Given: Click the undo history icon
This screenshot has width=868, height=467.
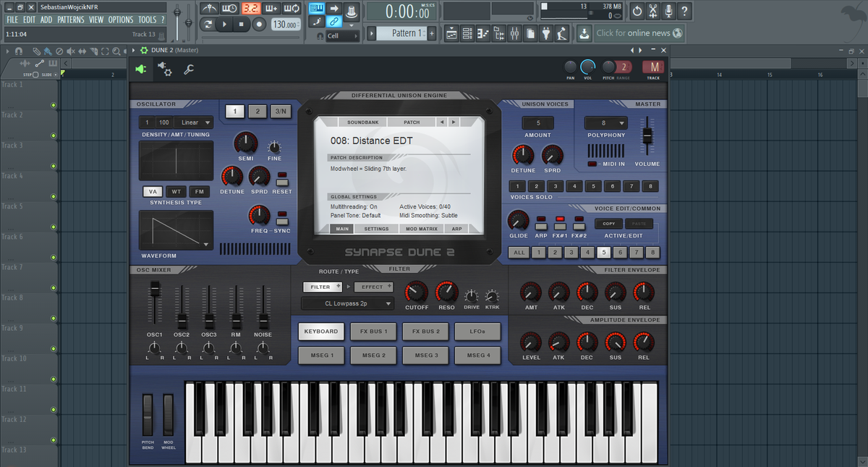Looking at the screenshot, I should pos(637,11).
